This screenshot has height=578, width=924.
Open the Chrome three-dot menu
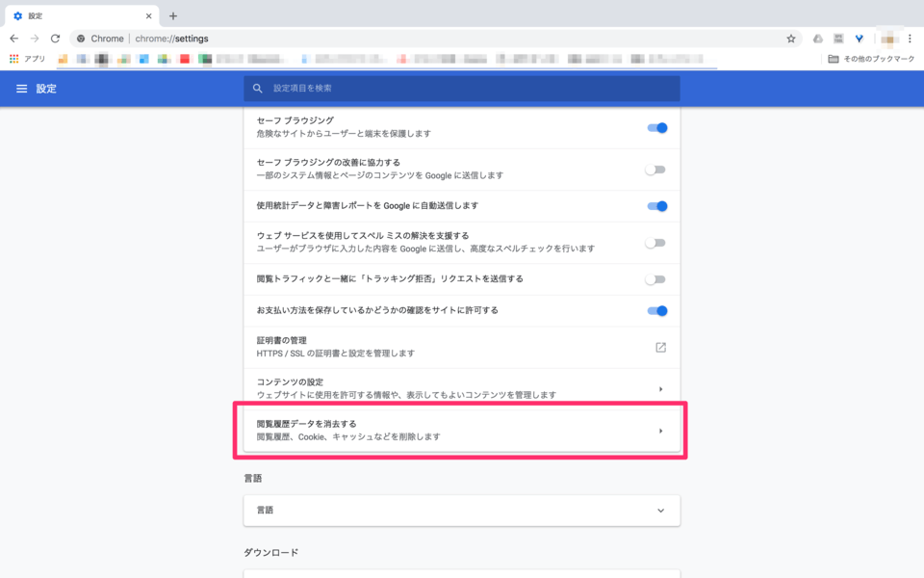(910, 39)
